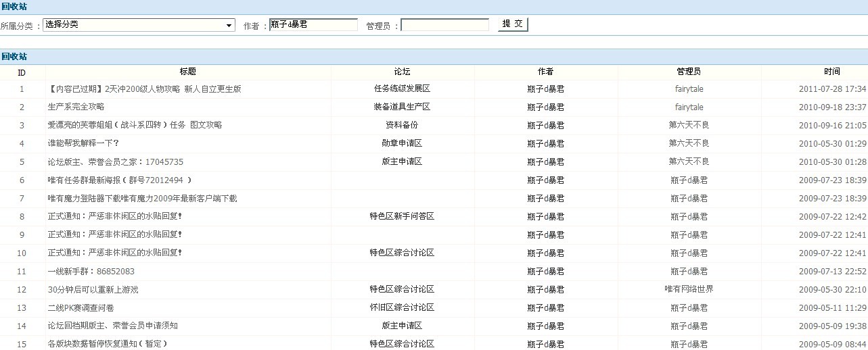Viewport: 868px width, 350px height.
Task: Click the 标题 column header
Action: click(x=188, y=72)
